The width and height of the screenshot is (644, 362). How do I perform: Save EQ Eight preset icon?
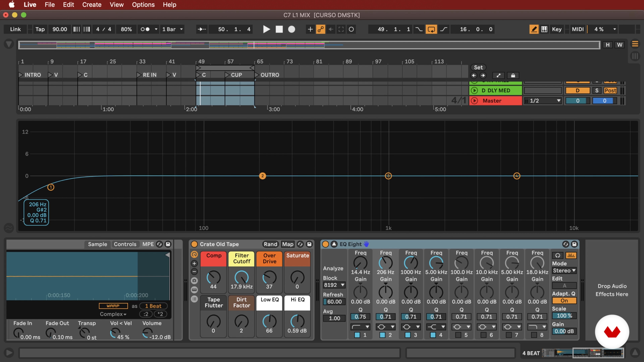pos(574,244)
